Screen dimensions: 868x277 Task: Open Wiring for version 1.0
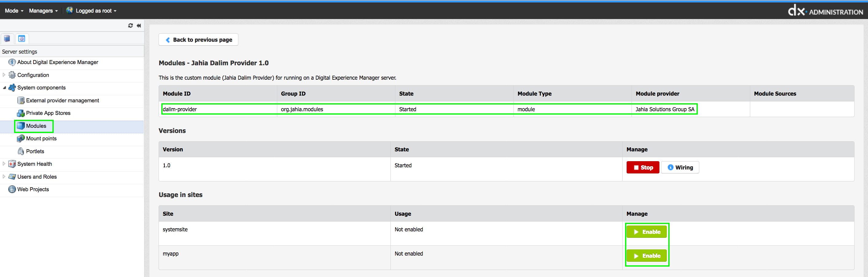[680, 167]
